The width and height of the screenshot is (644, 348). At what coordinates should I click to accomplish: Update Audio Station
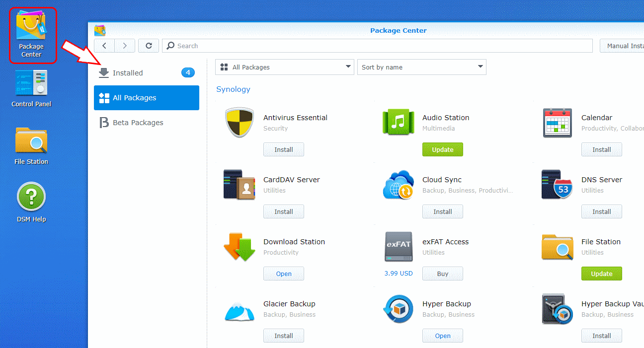pyautogui.click(x=443, y=149)
